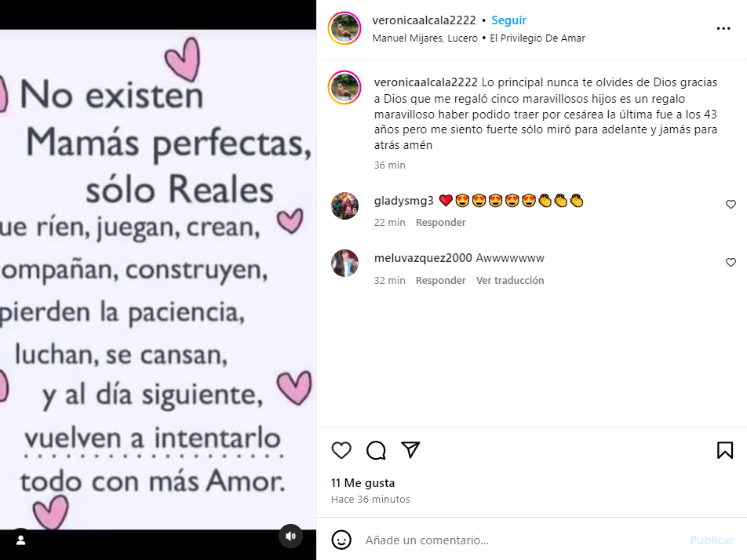
Task: Open the veronicaalcala2222 header avatar
Action: point(344,28)
